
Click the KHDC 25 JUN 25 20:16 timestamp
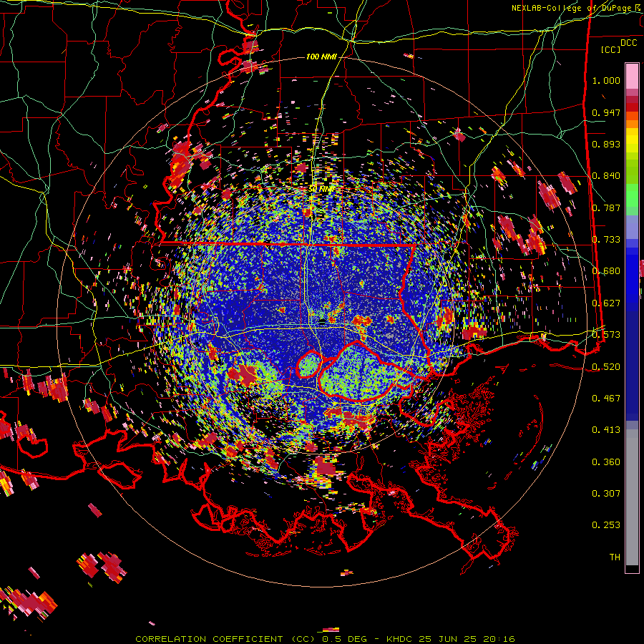tap(451, 639)
